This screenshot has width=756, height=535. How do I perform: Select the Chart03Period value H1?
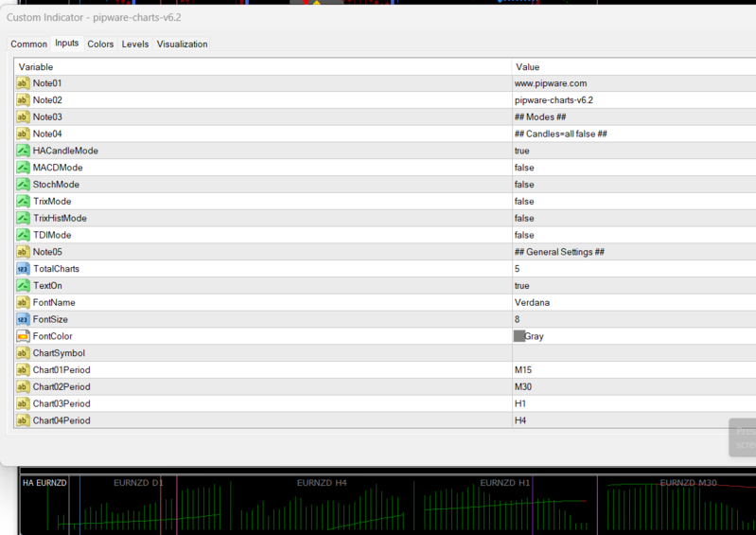(520, 404)
